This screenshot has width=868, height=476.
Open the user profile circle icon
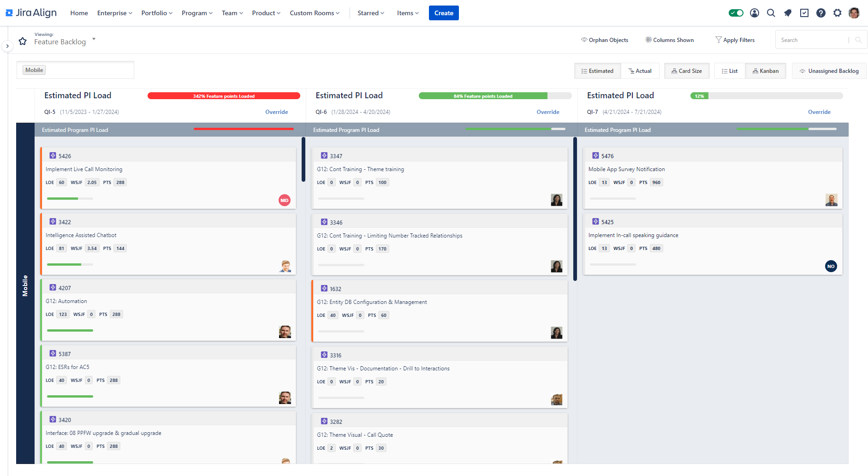click(755, 13)
